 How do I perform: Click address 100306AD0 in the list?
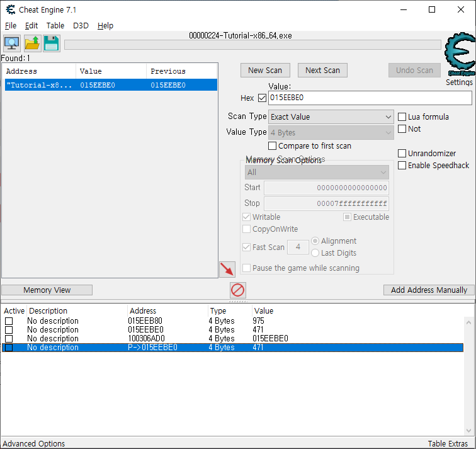pyautogui.click(x=146, y=339)
